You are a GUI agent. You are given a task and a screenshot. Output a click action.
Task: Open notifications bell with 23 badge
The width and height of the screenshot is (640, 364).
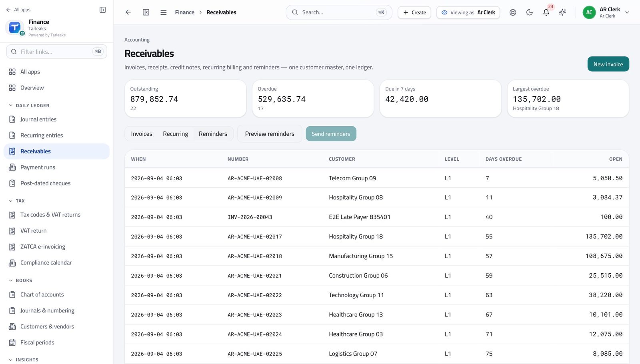tap(546, 12)
